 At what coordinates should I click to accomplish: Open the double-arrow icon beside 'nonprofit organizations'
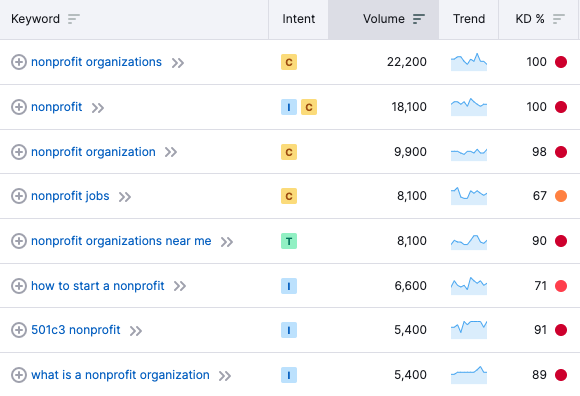[178, 63]
